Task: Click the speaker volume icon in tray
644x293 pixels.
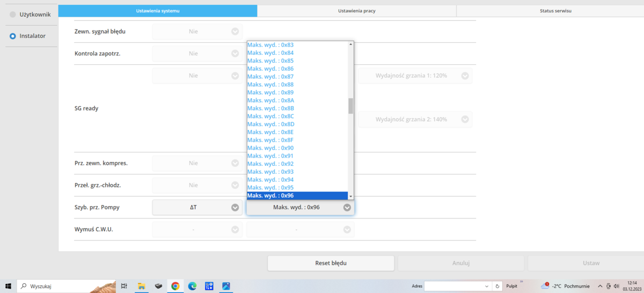Action: pos(616,286)
